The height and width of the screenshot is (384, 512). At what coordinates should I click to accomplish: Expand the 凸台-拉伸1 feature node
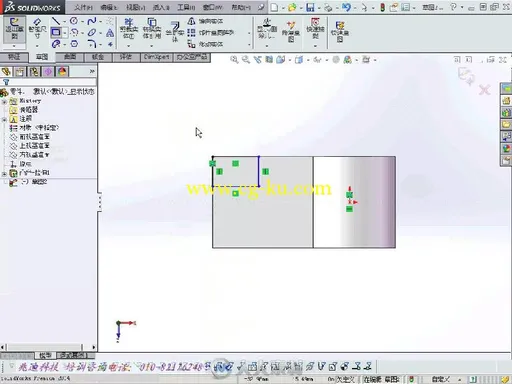[x=4, y=173]
